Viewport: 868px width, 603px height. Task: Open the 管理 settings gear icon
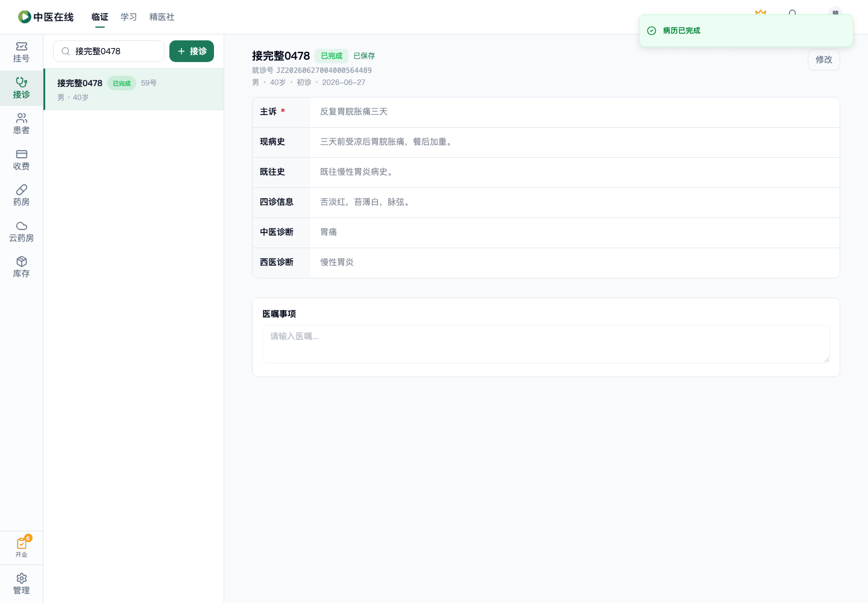coord(21,584)
